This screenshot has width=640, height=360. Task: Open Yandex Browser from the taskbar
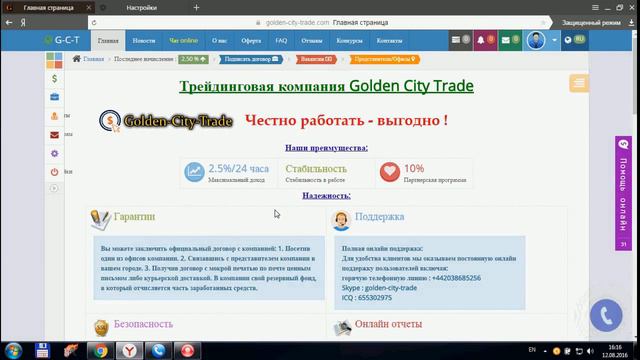coord(129,351)
